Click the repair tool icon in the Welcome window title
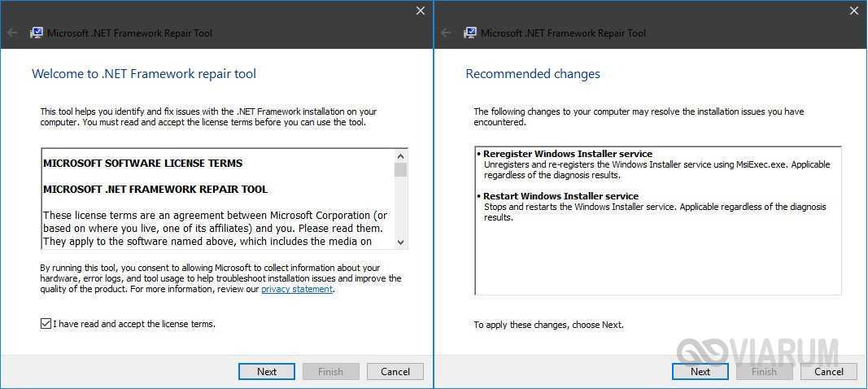 pyautogui.click(x=36, y=33)
